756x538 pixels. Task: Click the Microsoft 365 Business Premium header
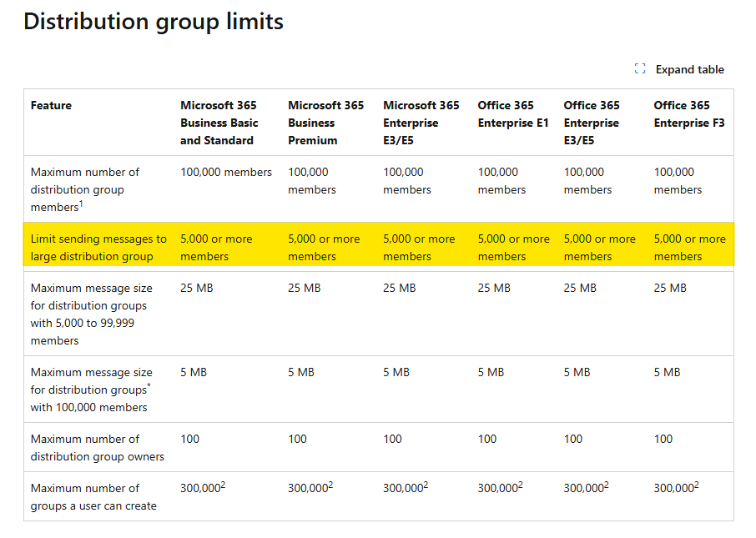tap(326, 123)
